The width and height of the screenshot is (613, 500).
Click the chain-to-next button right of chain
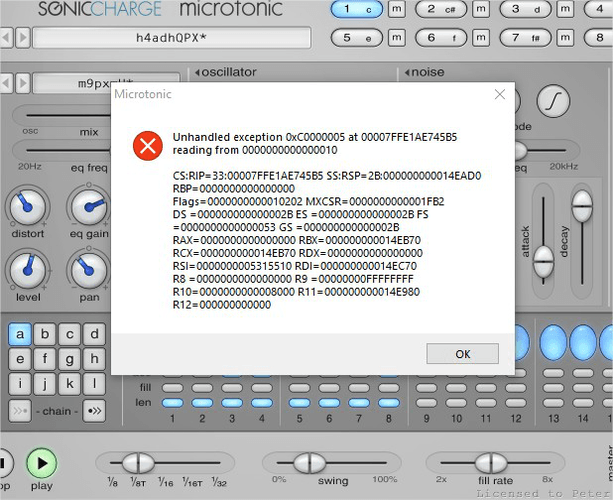(94, 411)
